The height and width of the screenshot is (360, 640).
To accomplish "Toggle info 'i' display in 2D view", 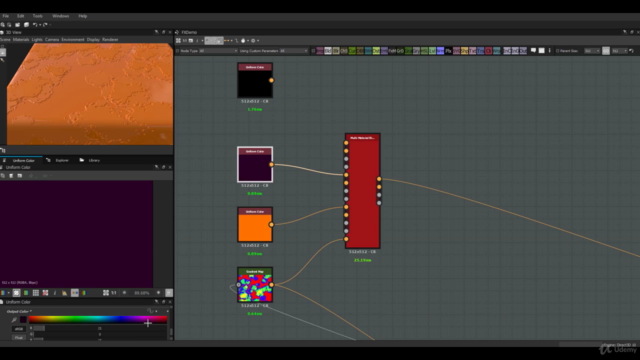I will point(55,293).
